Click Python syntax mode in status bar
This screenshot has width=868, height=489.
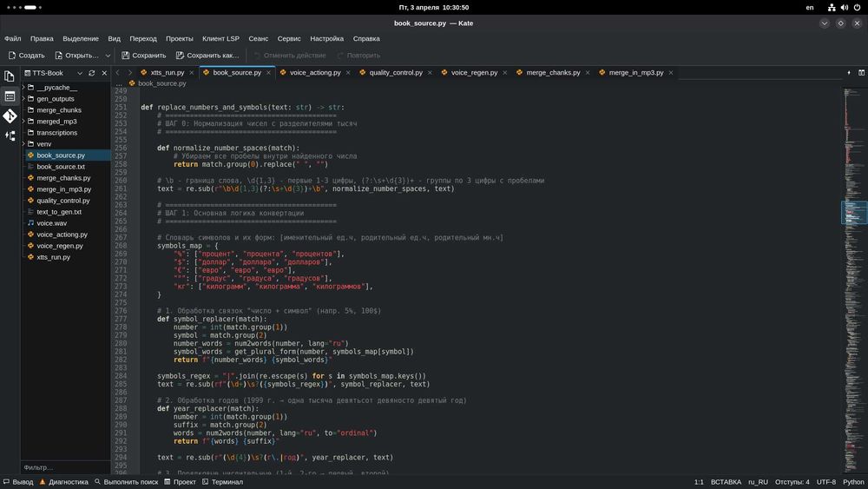pos(853,482)
